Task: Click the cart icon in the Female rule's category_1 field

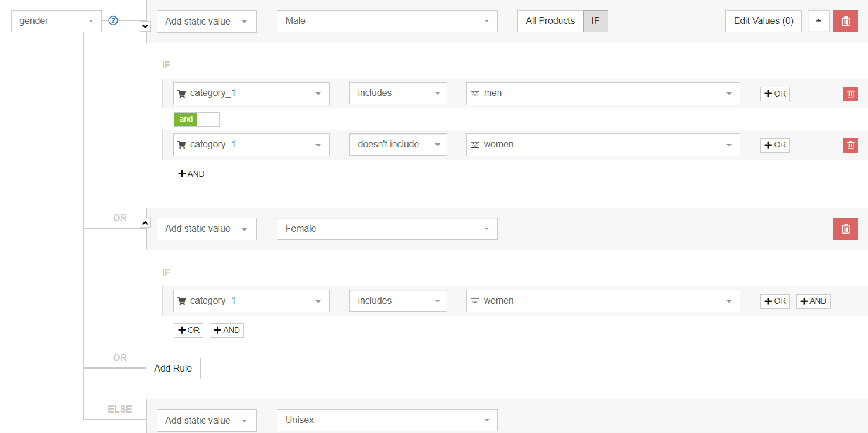Action: click(181, 300)
